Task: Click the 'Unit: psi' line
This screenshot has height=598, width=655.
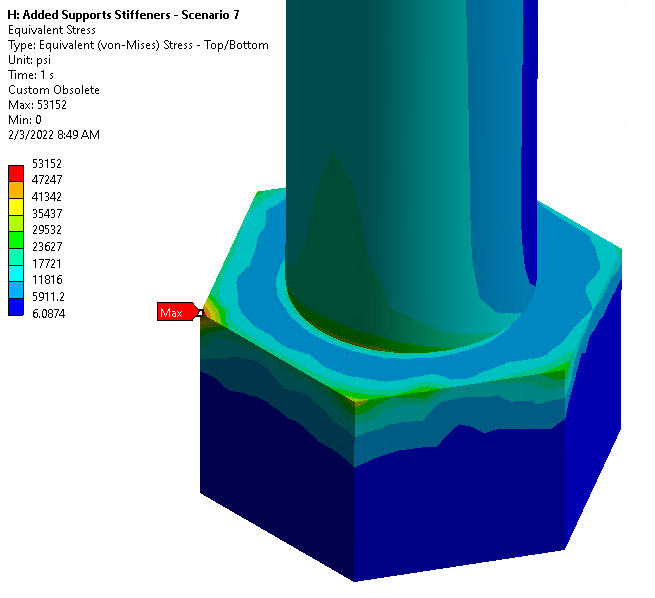Action: [29, 60]
